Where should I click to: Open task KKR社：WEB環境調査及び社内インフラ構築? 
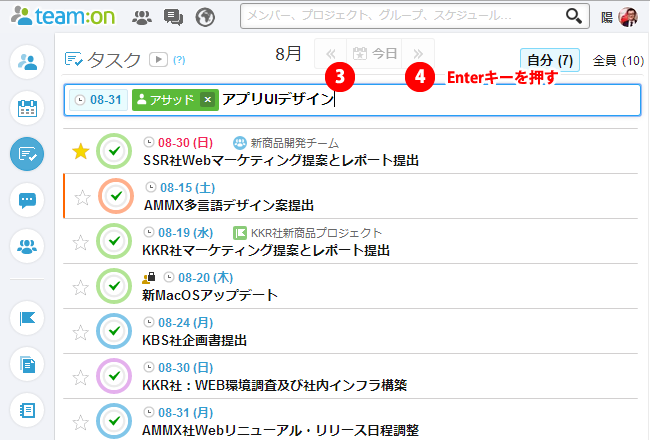(x=274, y=386)
